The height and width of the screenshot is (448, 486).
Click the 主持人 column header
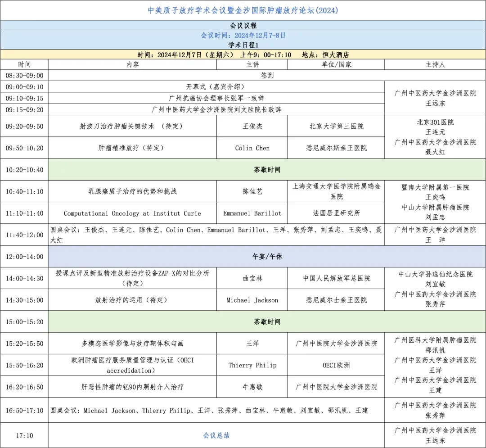pos(435,64)
